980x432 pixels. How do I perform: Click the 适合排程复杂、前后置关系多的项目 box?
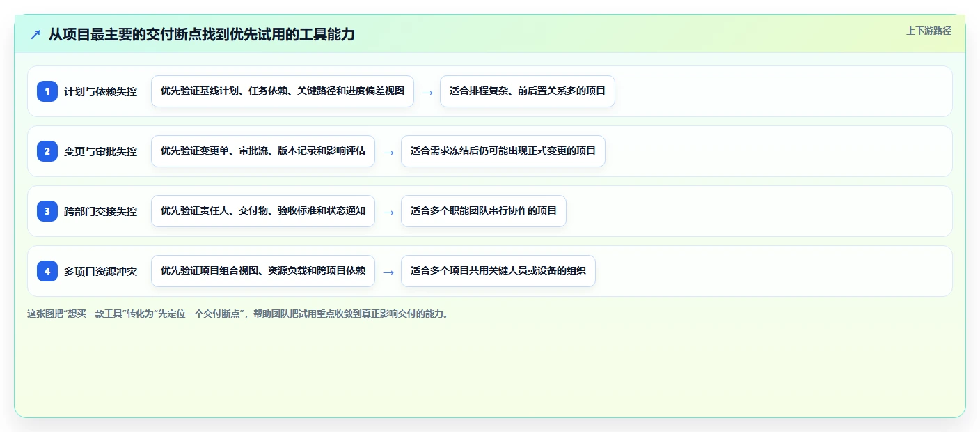point(528,91)
